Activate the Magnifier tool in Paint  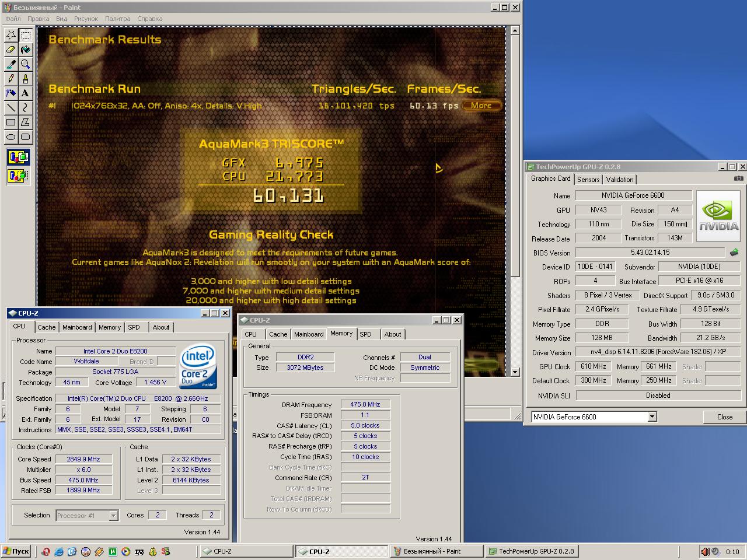pyautogui.click(x=26, y=64)
